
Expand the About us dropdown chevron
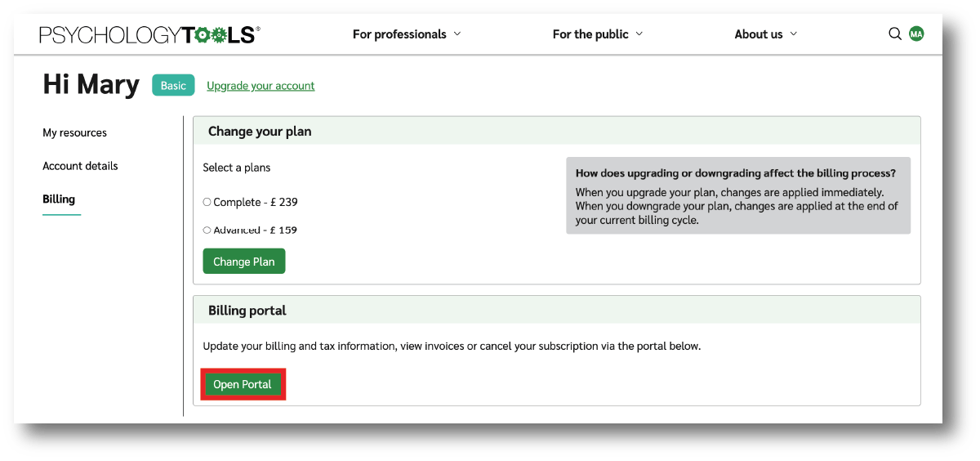click(794, 34)
